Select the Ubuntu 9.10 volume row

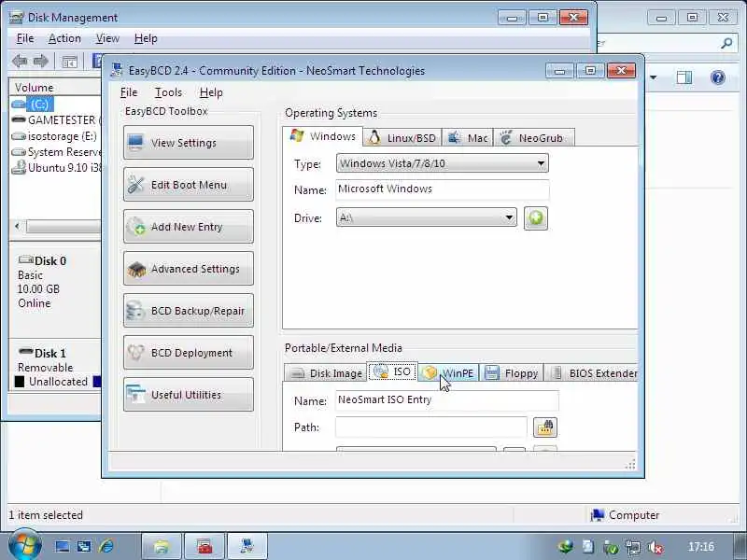point(56,168)
